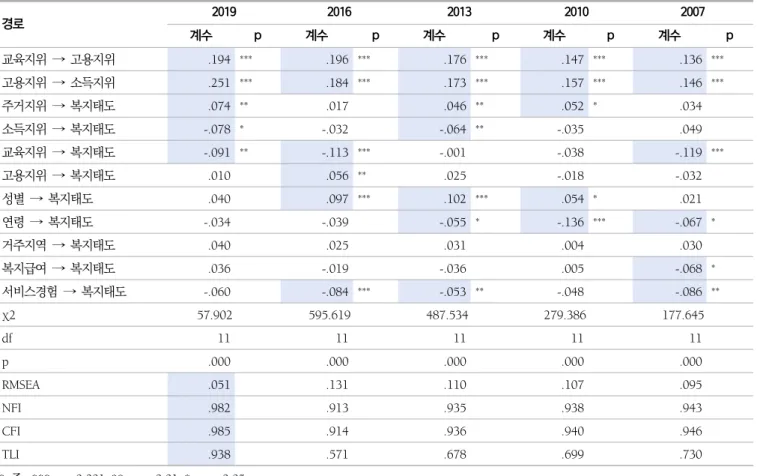Click the 2016 column header
The image size is (757, 476).
(339, 12)
